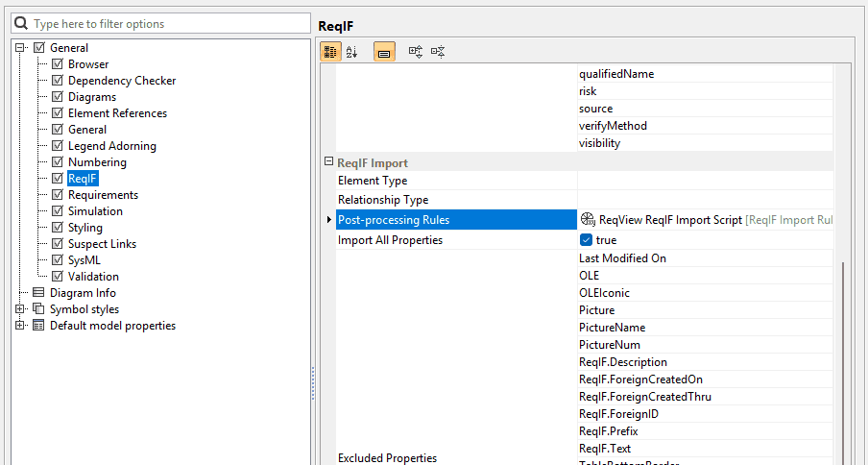Click the ReqIF.ForeignID entry

point(705,413)
